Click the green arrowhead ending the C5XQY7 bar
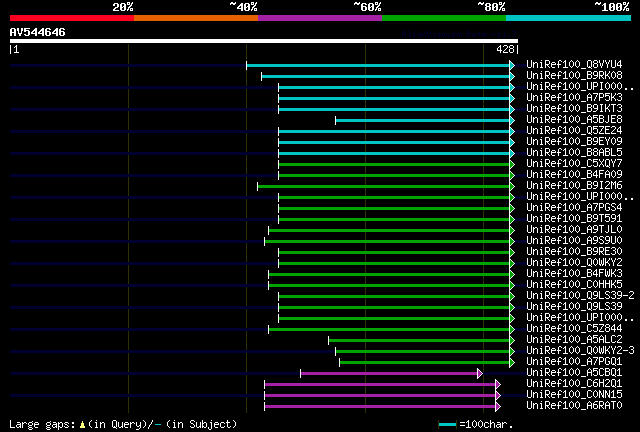The width and height of the screenshot is (640, 432). coord(512,165)
